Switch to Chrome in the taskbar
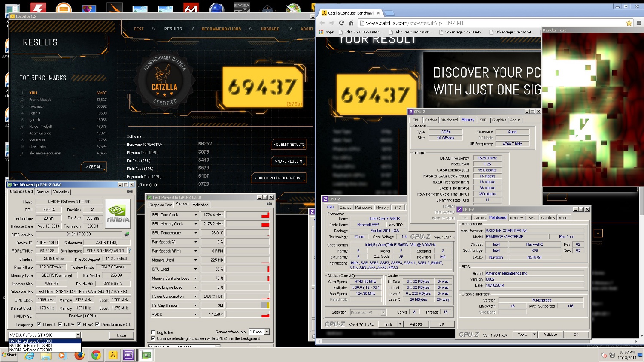 click(96, 355)
